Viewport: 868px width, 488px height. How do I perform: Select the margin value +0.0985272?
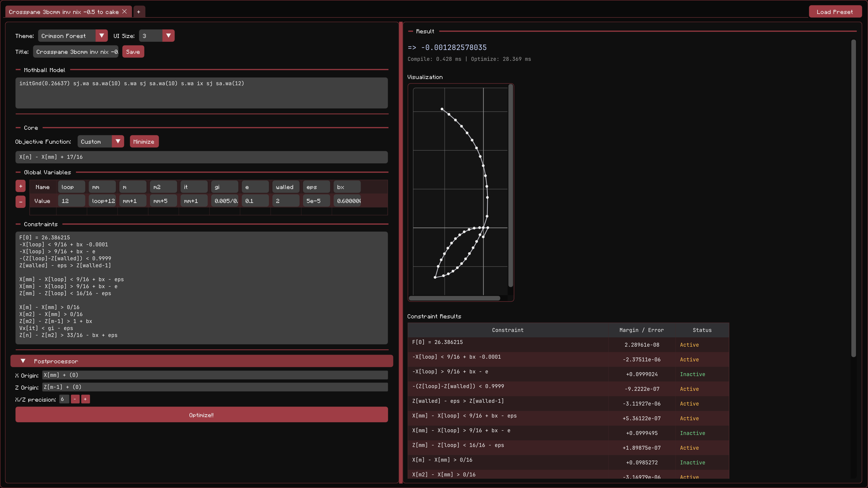642,462
